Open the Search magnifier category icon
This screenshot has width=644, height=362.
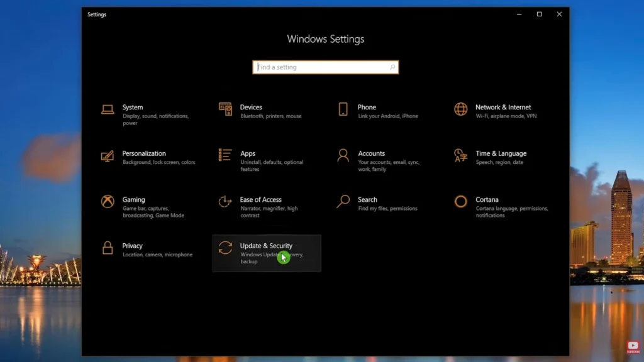pos(343,202)
